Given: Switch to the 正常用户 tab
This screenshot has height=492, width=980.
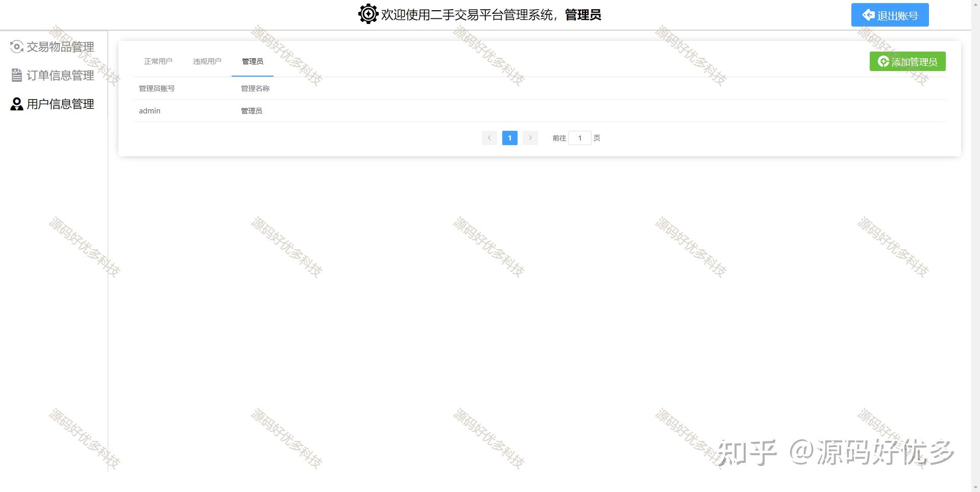Looking at the screenshot, I should pos(158,61).
